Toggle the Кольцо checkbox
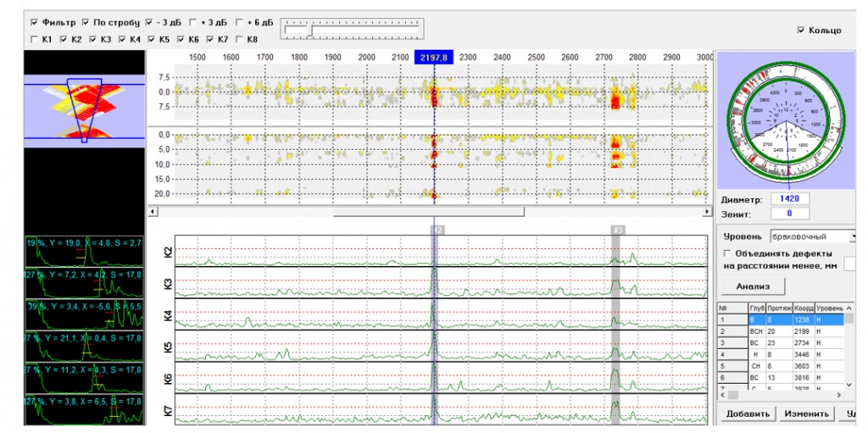This screenshot has width=868, height=433. click(801, 31)
